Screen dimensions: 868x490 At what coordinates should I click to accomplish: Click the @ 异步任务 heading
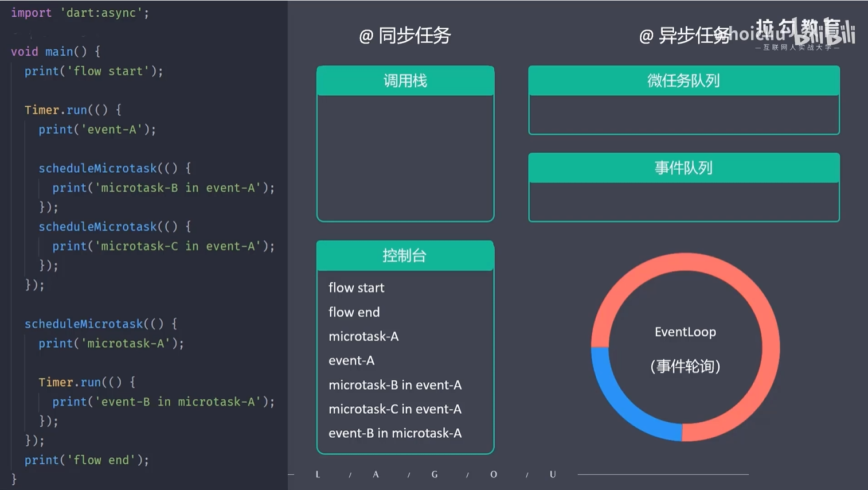coord(684,36)
